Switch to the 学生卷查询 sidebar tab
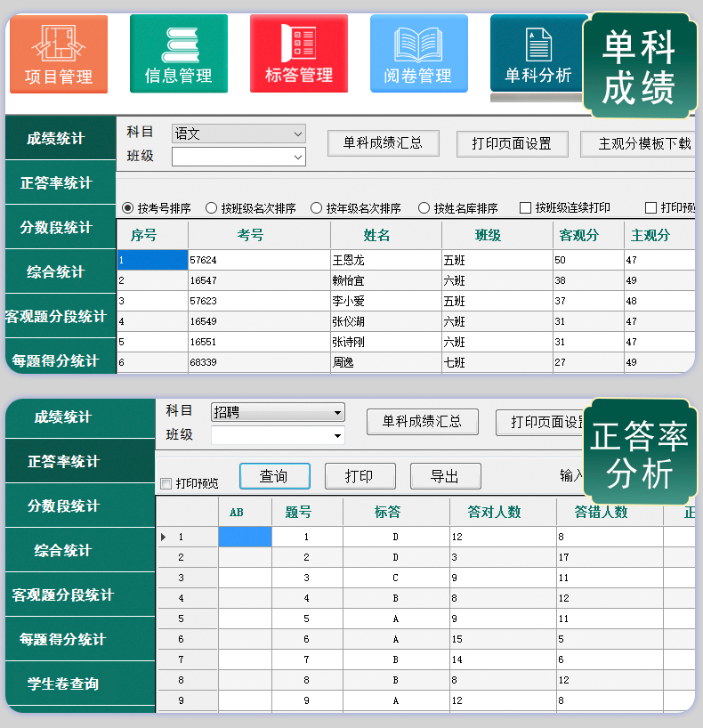The width and height of the screenshot is (703, 728). (63, 684)
